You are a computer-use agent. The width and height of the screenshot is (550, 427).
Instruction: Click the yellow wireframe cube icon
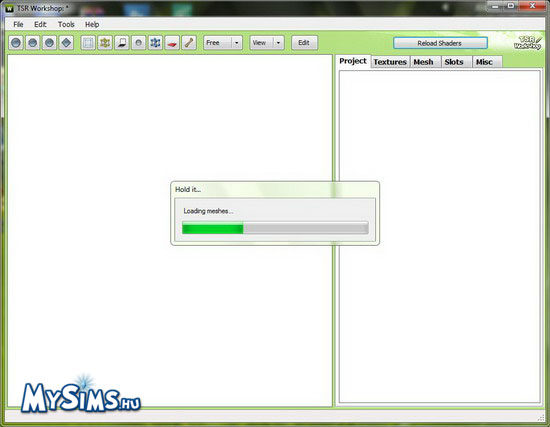tap(105, 43)
